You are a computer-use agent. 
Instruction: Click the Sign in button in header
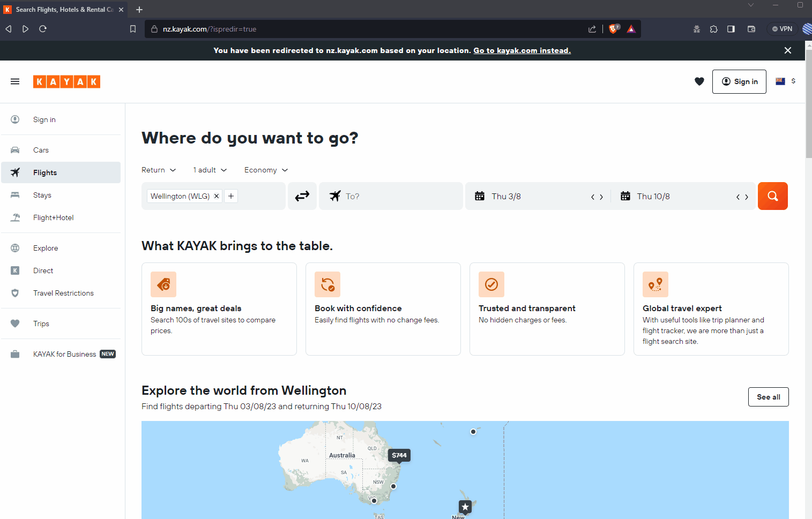pos(739,81)
